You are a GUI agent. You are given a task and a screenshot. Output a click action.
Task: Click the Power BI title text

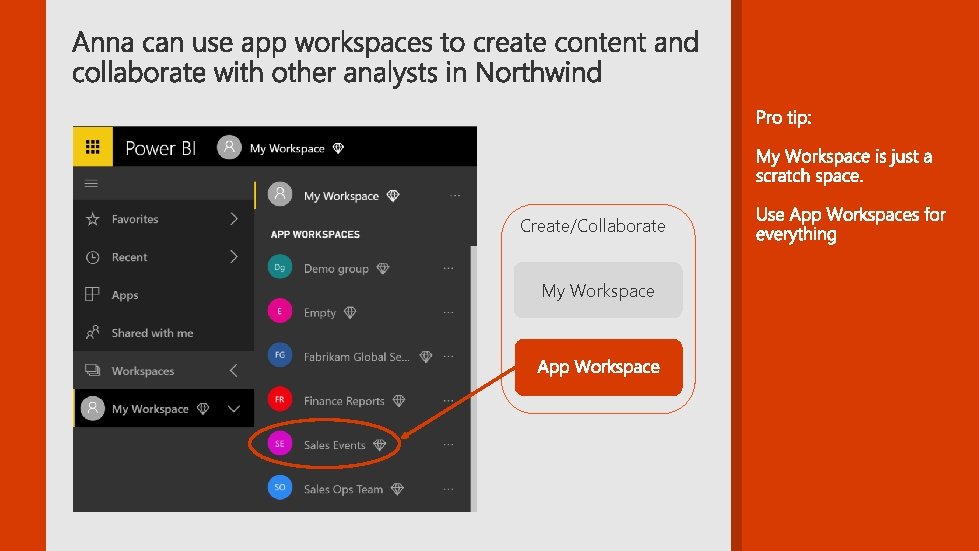coord(160,148)
